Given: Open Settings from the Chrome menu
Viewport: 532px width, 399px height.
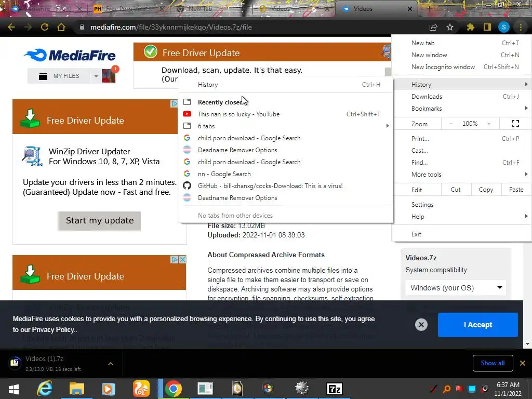Looking at the screenshot, I should click(x=462, y=205).
